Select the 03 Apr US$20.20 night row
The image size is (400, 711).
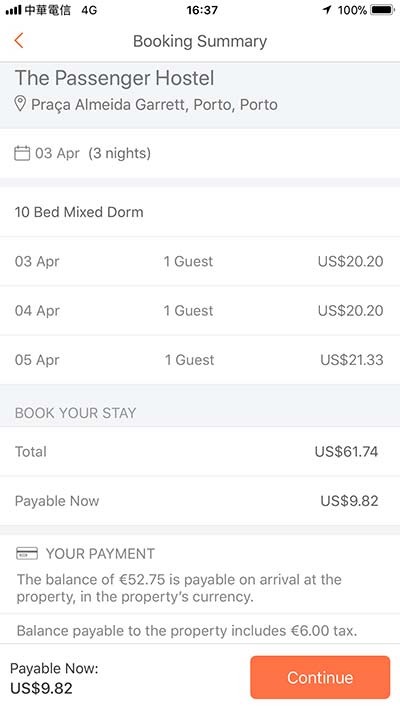tap(200, 261)
